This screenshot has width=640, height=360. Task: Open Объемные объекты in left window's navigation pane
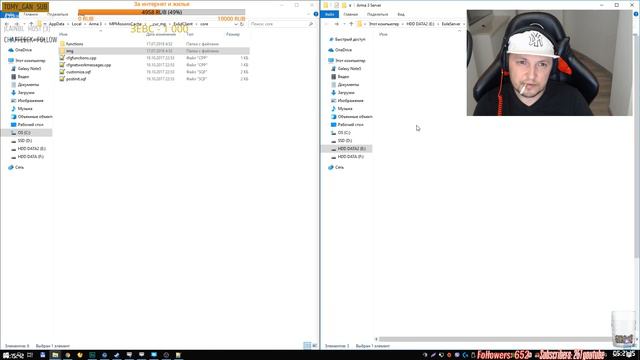coord(35,117)
